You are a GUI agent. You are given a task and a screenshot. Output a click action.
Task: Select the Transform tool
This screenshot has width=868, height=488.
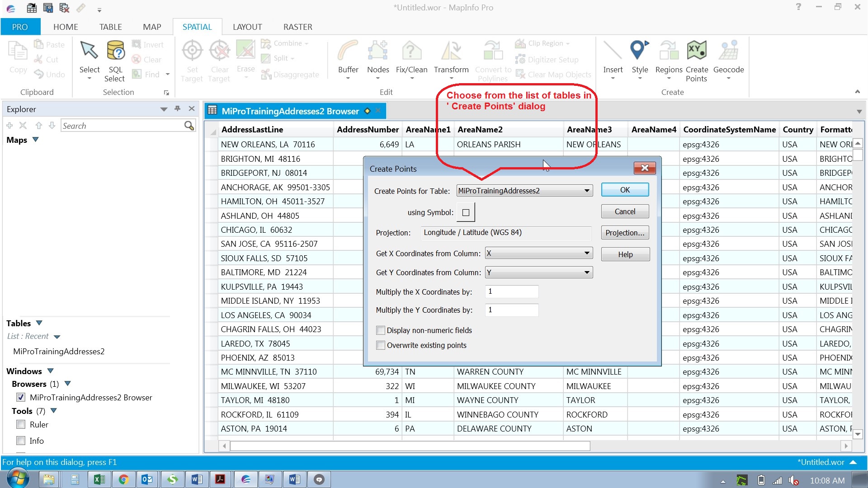[451, 51]
